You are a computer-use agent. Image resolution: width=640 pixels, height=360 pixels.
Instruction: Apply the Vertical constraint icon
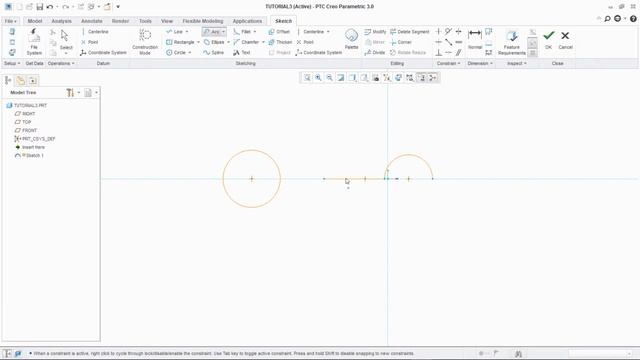[438, 31]
